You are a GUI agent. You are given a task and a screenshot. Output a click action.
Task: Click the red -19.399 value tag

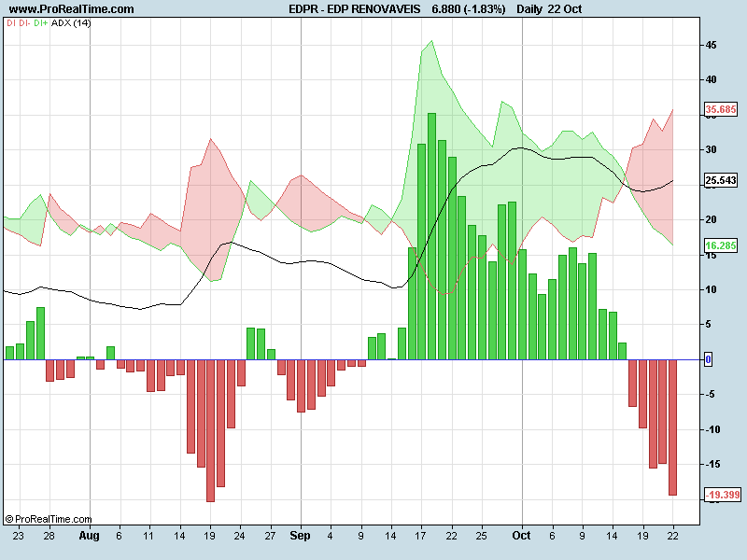[x=722, y=495]
